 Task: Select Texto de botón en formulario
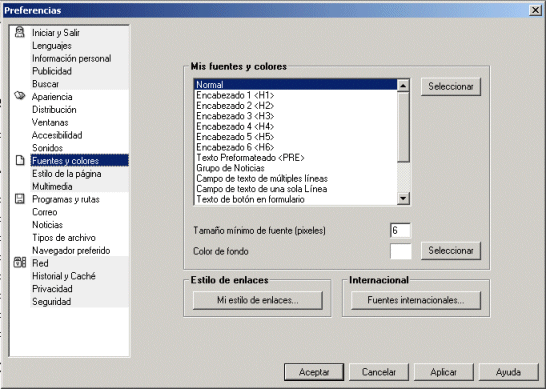(296, 200)
